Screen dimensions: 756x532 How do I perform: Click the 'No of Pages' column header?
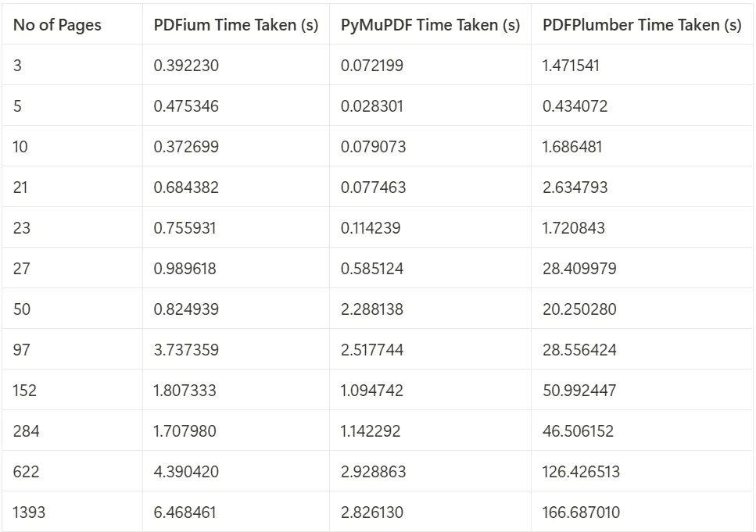click(x=57, y=25)
